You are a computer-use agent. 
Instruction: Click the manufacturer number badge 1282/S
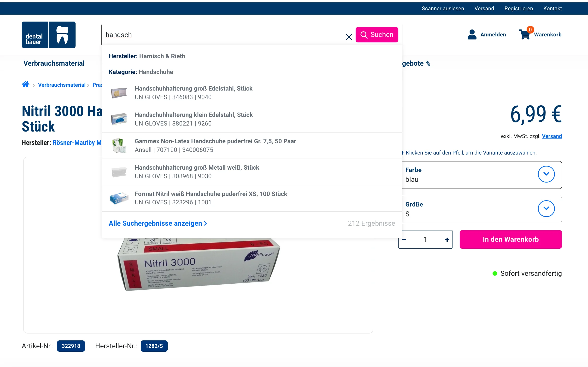pos(154,346)
